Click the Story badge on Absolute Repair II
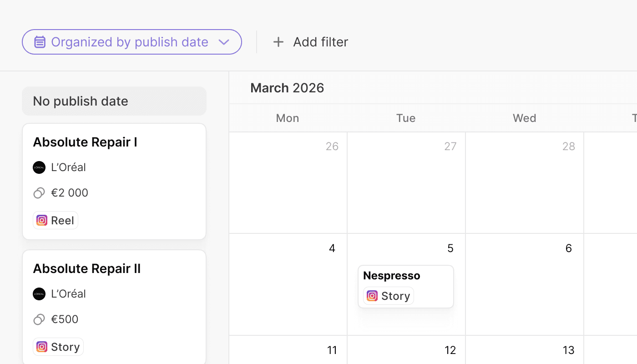This screenshot has height=364, width=637. tap(58, 347)
